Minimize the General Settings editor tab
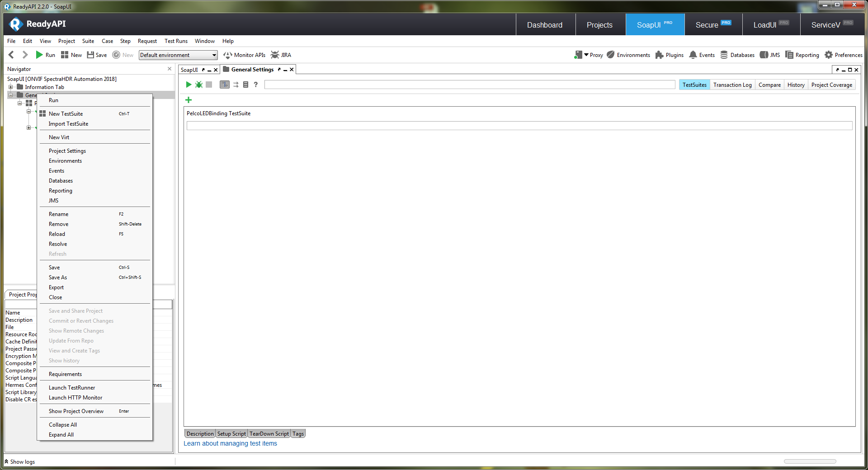This screenshot has width=868, height=470. [285, 70]
